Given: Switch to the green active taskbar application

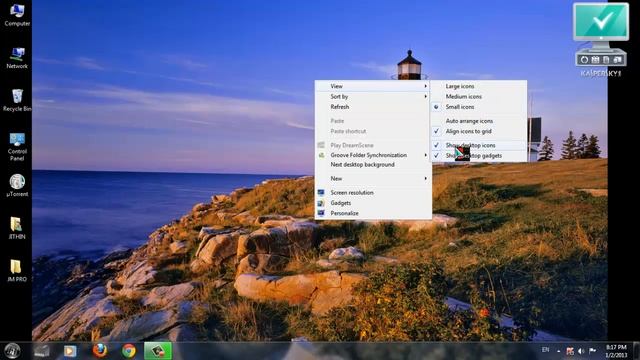Looking at the screenshot, I should click(x=158, y=351).
